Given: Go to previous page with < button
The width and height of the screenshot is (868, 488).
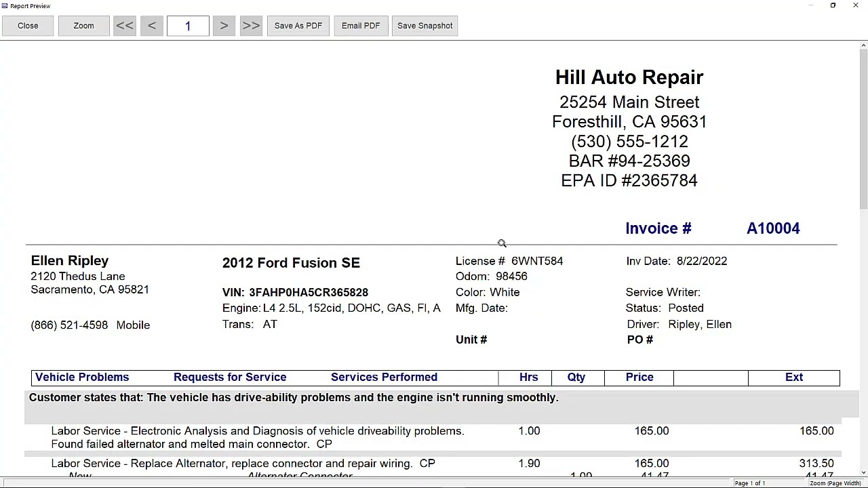Looking at the screenshot, I should [x=152, y=26].
